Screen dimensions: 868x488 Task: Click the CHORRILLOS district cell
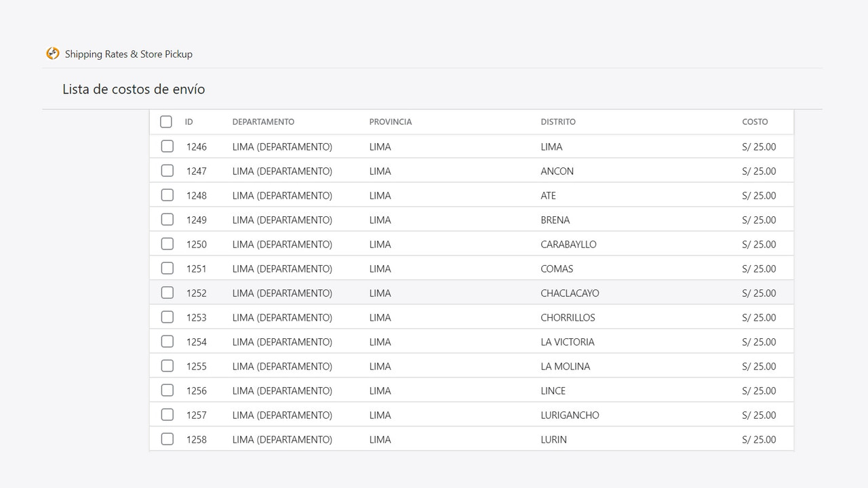(x=568, y=318)
